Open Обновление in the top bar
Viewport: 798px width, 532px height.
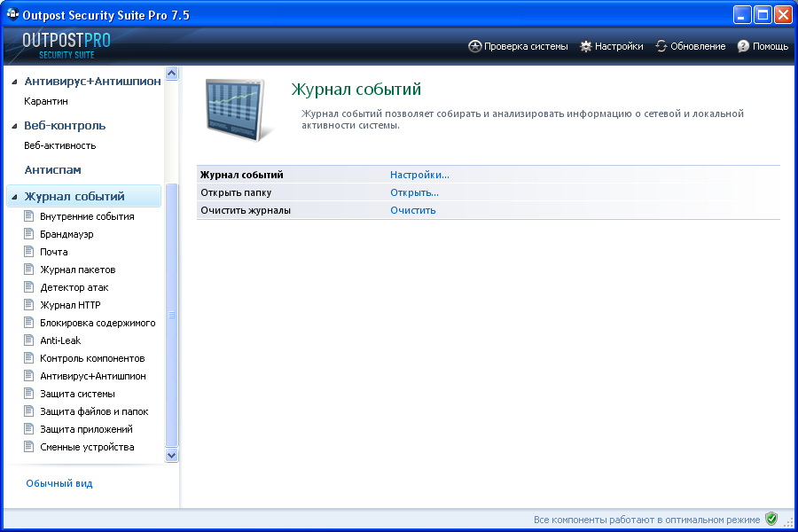coord(691,46)
